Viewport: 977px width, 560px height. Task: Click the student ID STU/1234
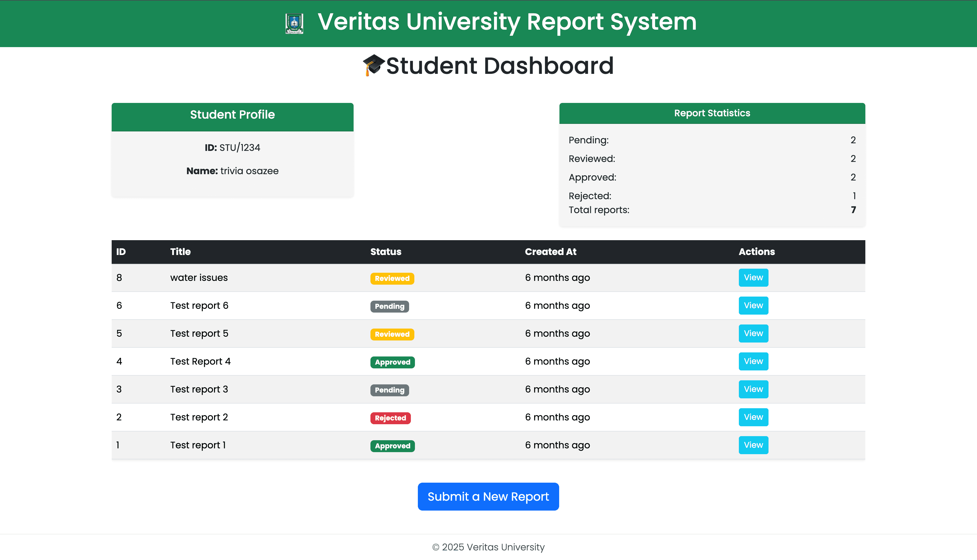240,147
